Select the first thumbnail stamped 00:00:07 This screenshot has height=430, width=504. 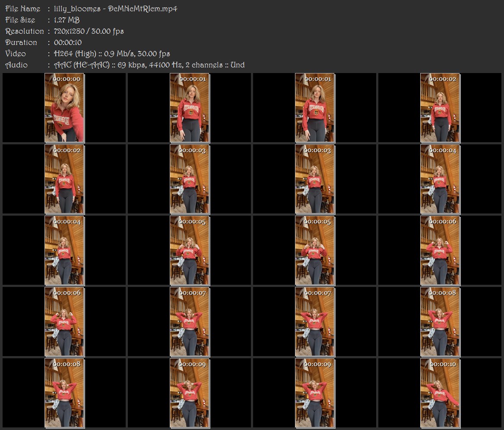pyautogui.click(x=190, y=322)
